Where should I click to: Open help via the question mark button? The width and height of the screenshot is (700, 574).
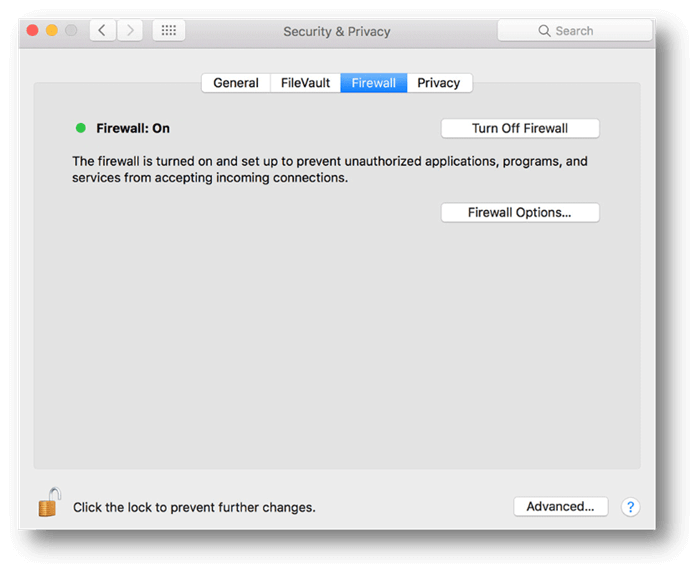(630, 507)
